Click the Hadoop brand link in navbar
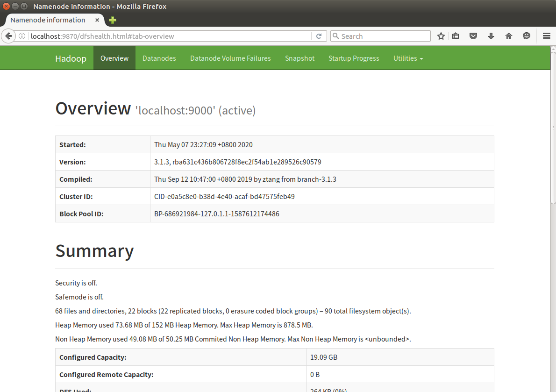The image size is (556, 392). [x=71, y=58]
